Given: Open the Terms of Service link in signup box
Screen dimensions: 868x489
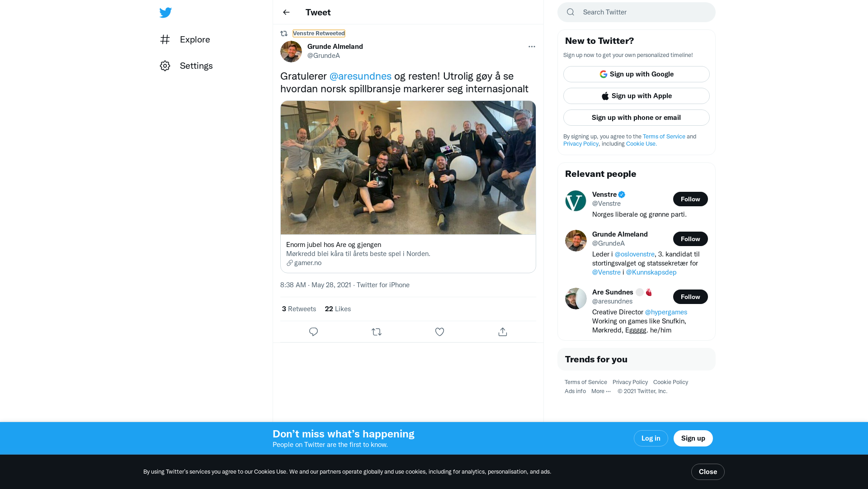Looking at the screenshot, I should 664,137.
